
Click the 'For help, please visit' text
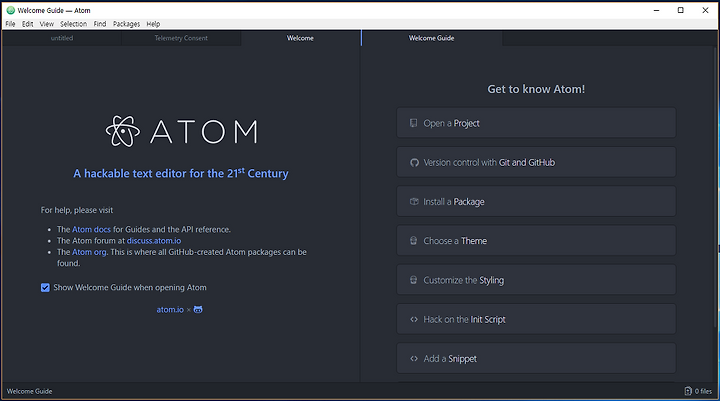click(77, 210)
